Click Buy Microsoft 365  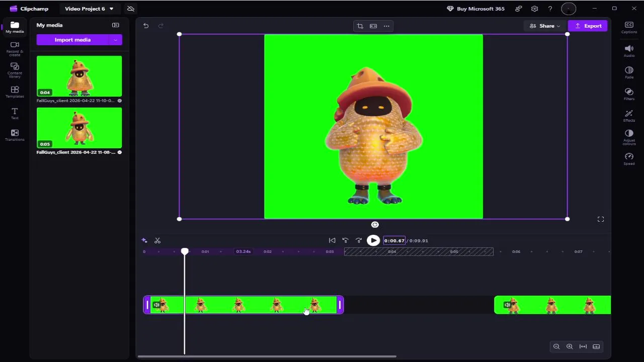475,9
